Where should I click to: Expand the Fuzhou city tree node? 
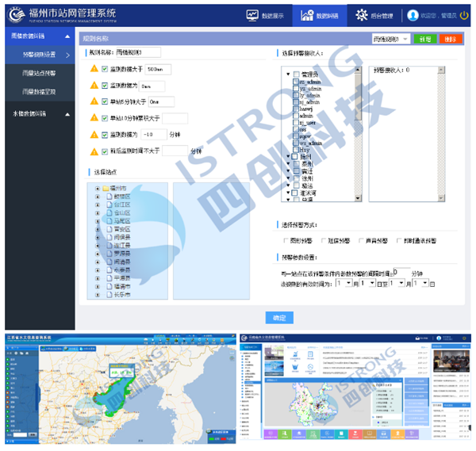[98, 189]
